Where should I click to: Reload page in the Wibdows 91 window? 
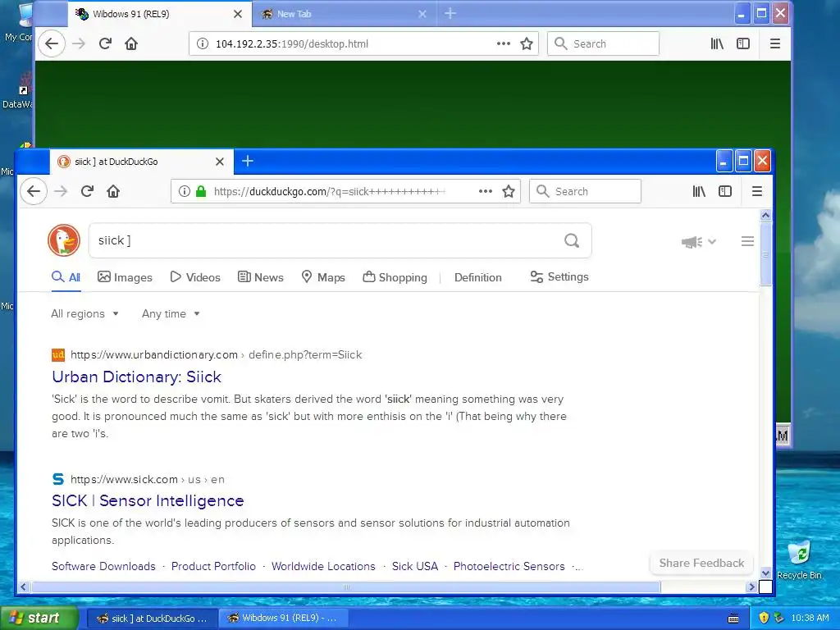(105, 43)
